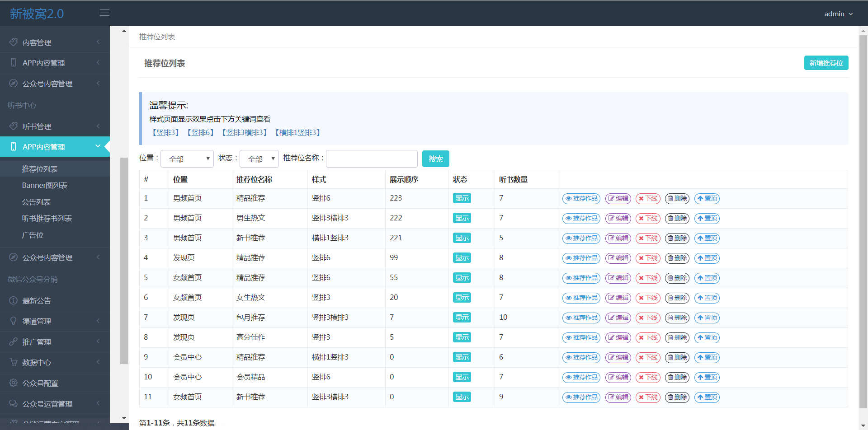Image resolution: width=868 pixels, height=430 pixels.
Task: Click the 新增推荐位 button
Action: (x=826, y=63)
